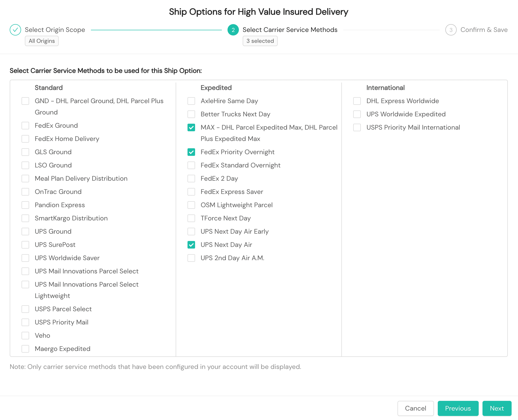Deselect MAX DHL Parcel Expedited Max

[x=191, y=127]
